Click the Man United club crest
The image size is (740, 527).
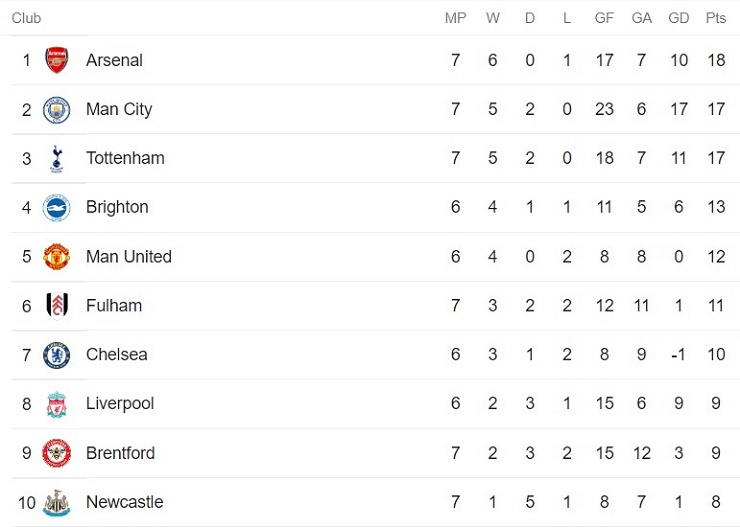point(57,257)
